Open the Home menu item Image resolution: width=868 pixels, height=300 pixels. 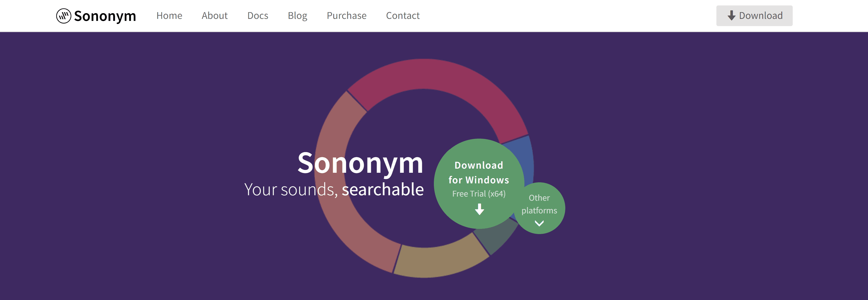pos(169,16)
